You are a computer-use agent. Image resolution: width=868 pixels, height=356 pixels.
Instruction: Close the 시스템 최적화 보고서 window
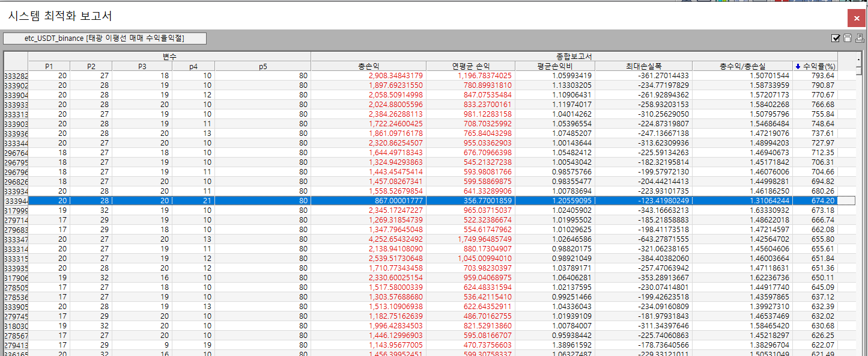pos(857,19)
